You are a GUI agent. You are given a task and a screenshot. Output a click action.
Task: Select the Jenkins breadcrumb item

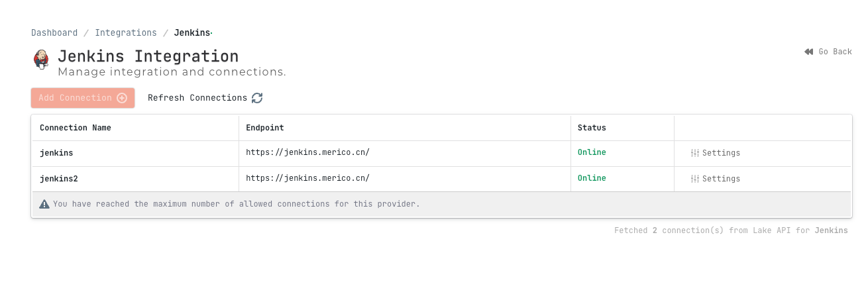[192, 32]
